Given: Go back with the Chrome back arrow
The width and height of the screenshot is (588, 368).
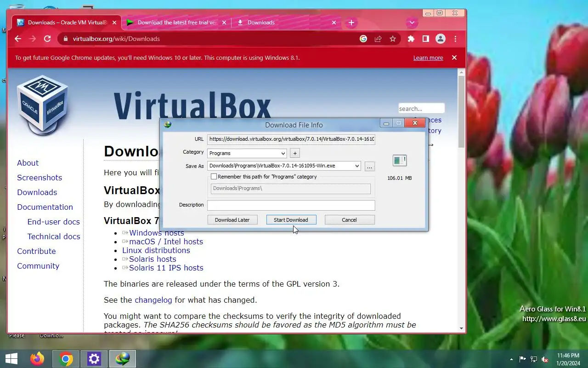Looking at the screenshot, I should [x=18, y=39].
